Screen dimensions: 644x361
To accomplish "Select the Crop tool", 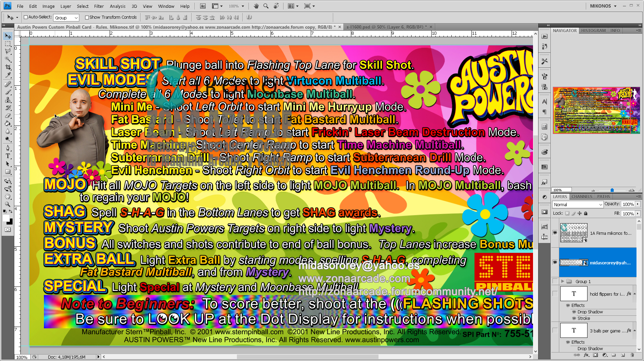I will point(8,67).
